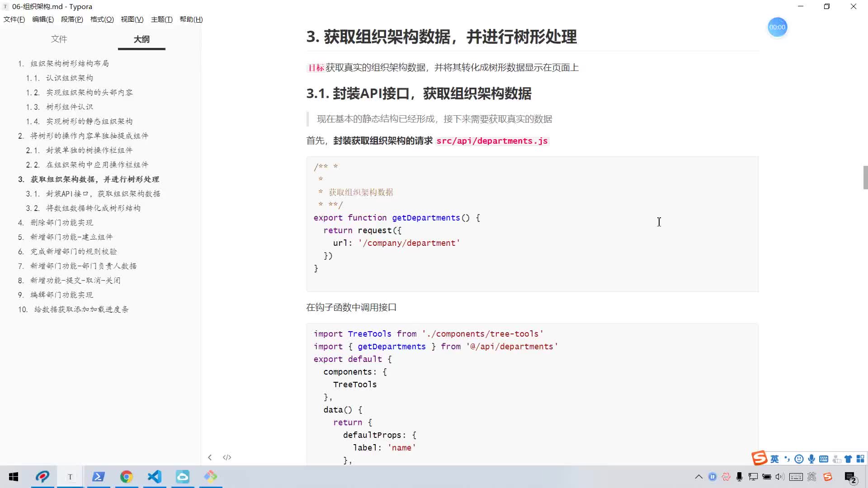The height and width of the screenshot is (488, 868).
Task: Show hidden system tray icons
Action: point(698,477)
